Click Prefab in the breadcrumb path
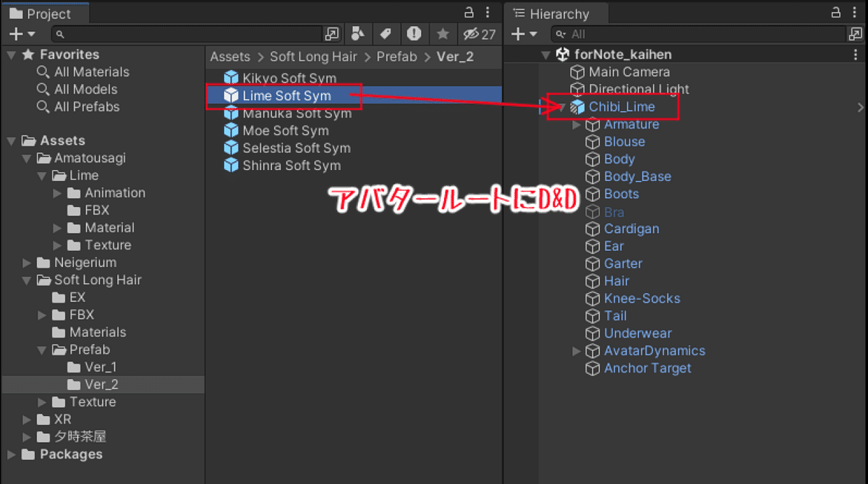 tap(396, 56)
